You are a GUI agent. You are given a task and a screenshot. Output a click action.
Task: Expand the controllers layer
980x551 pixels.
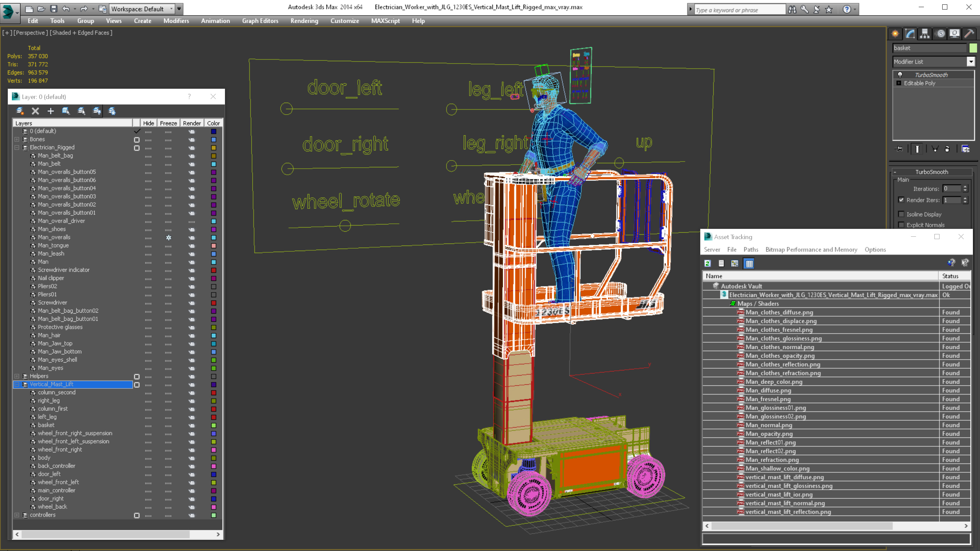(17, 515)
